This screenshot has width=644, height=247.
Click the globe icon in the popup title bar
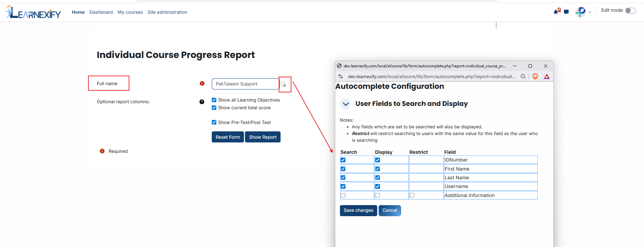339,66
